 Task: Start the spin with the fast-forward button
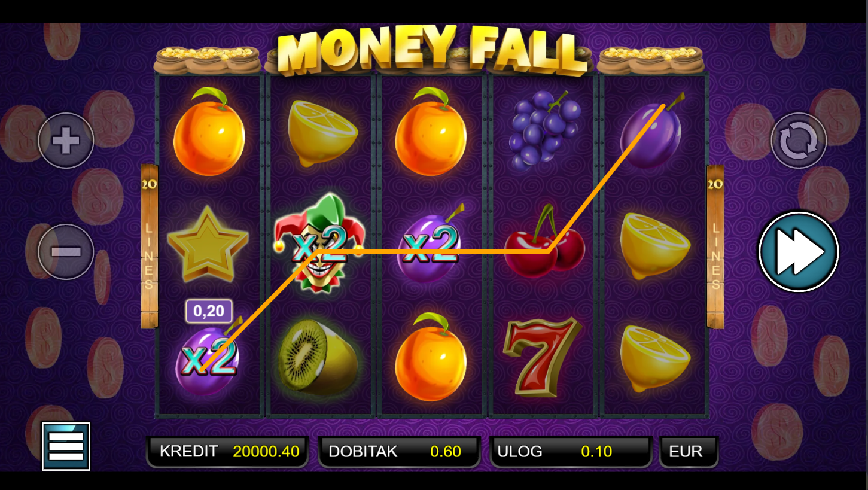click(x=799, y=252)
